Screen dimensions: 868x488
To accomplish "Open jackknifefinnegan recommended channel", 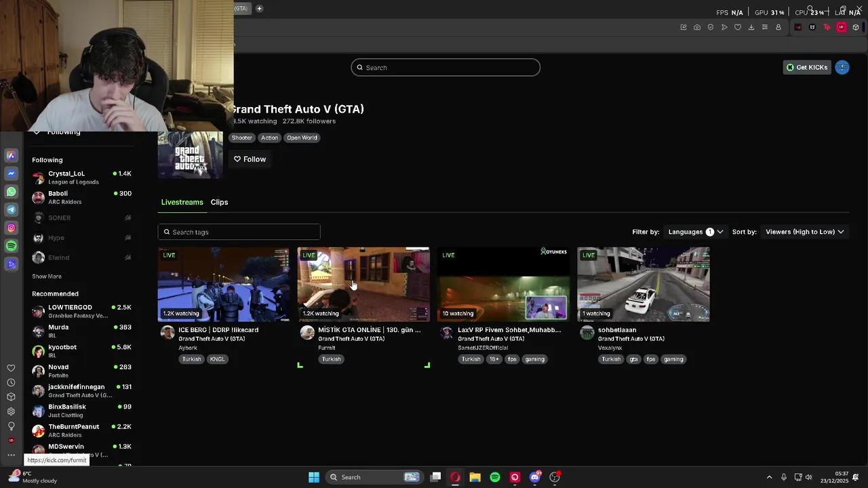I will tap(81, 390).
